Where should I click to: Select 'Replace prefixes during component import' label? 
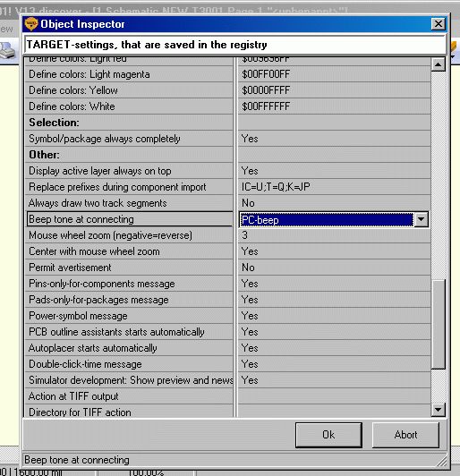[117, 187]
